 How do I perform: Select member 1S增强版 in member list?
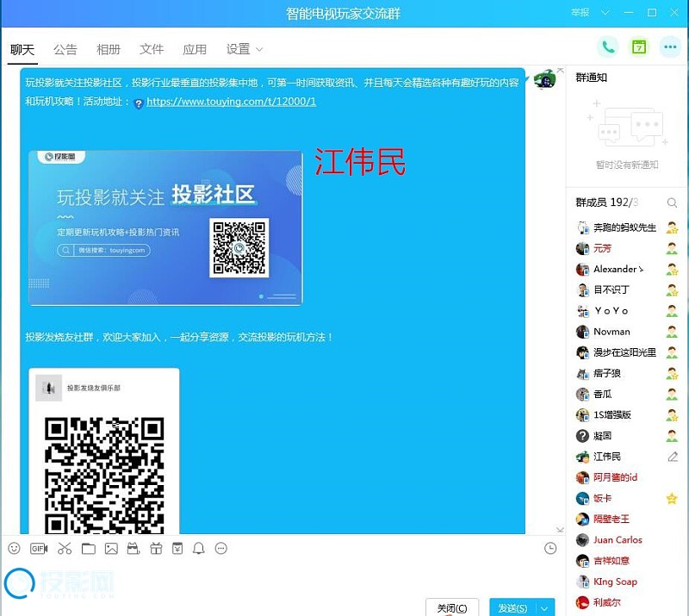[627, 415]
